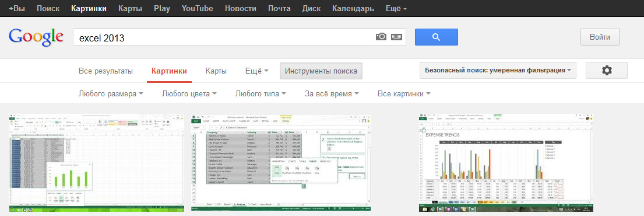Open Новости in the top bar

241,8
